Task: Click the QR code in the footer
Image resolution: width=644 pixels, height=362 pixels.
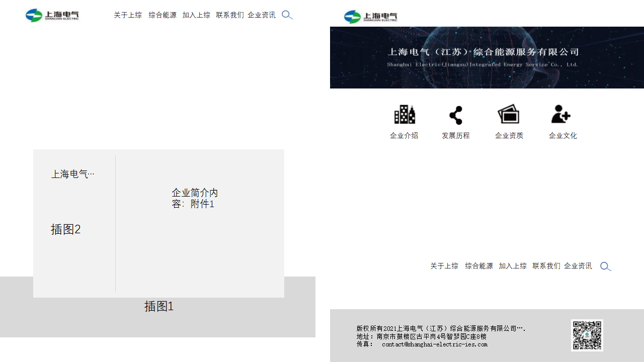Action: point(587,335)
